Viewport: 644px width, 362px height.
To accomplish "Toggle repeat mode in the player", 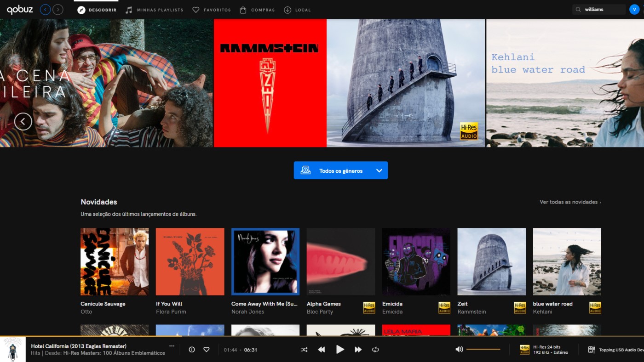I will click(375, 349).
